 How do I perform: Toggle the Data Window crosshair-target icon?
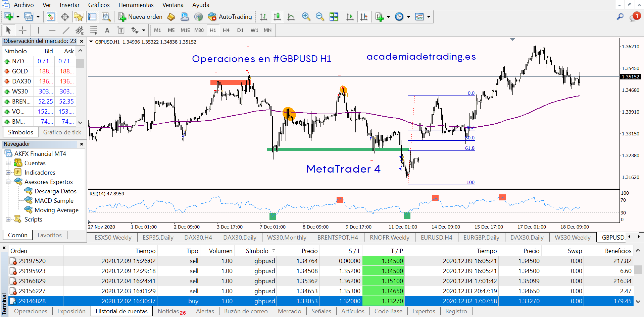(x=65, y=16)
